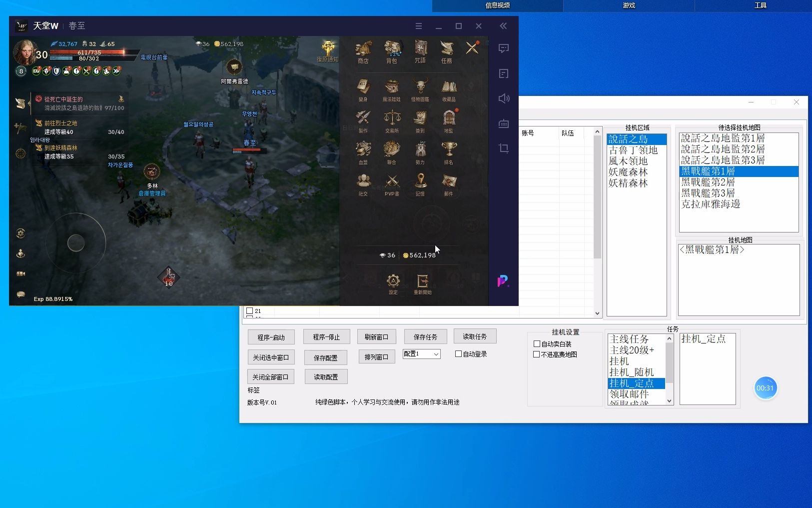
Task: Click the 程序-启动 button
Action: (x=271, y=337)
